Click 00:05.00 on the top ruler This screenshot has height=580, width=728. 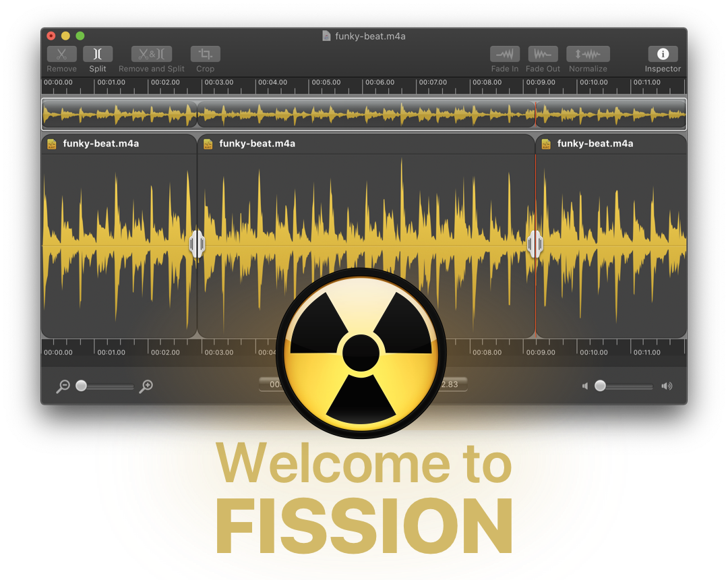(x=326, y=82)
